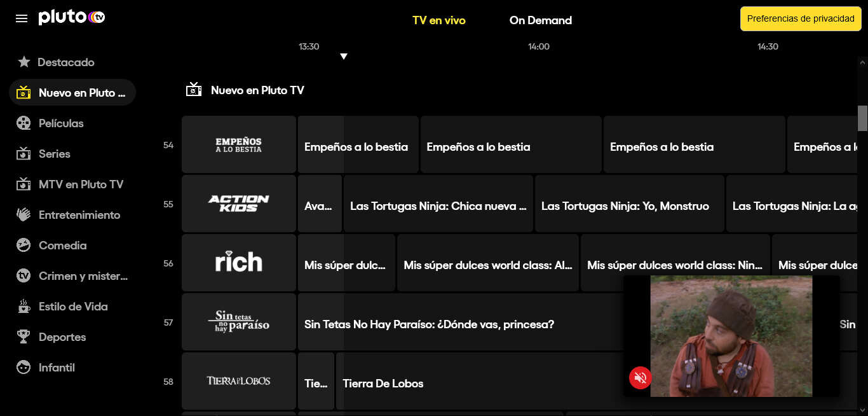Open Sin Tetas No Hay Paraíso channel logo
The height and width of the screenshot is (416, 868).
[x=238, y=322]
